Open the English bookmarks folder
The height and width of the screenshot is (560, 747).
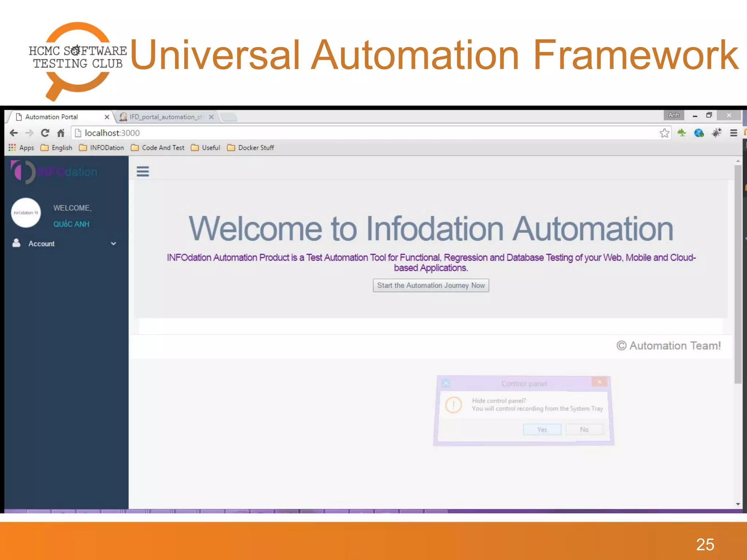pyautogui.click(x=57, y=148)
